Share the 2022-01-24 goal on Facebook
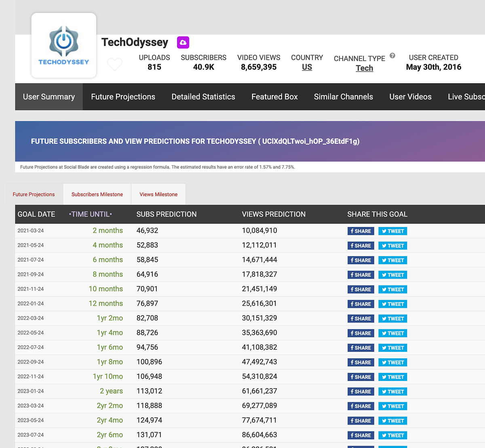Viewport: 485px width, 448px height. pos(361,304)
